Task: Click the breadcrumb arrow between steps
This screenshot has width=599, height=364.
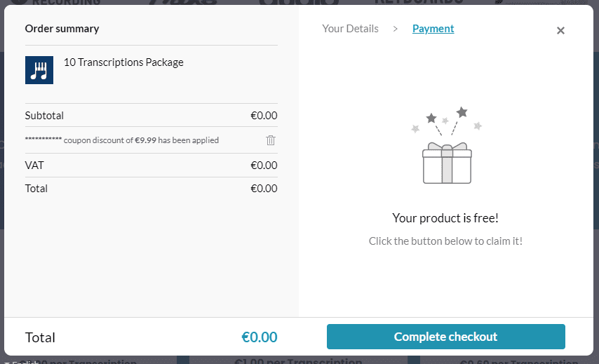Action: point(396,29)
